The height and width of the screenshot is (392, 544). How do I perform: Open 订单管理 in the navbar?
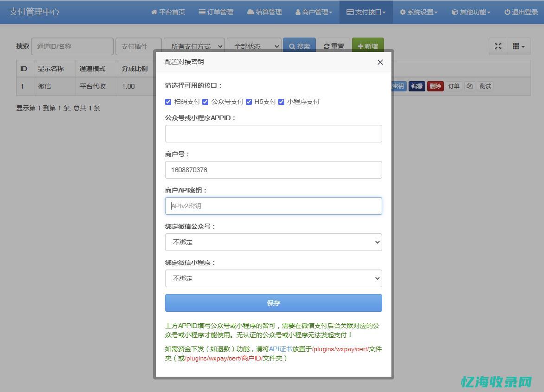coord(216,12)
